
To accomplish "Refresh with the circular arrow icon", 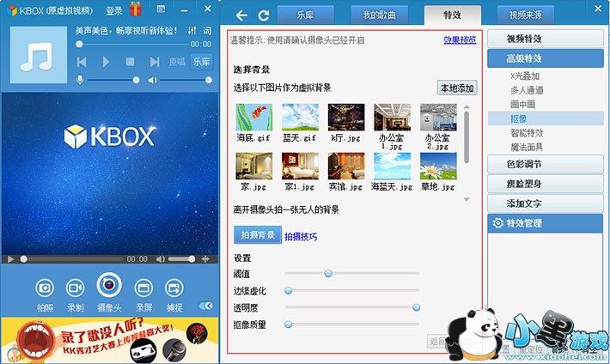I will click(x=264, y=15).
